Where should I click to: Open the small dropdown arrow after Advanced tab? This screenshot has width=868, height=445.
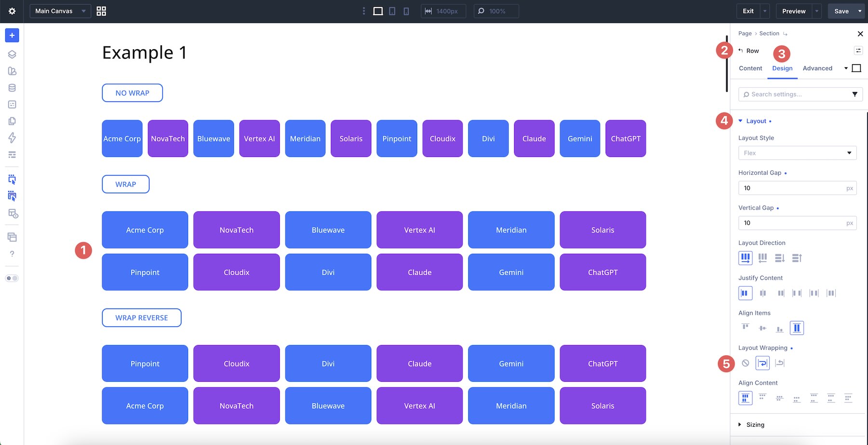pos(846,68)
